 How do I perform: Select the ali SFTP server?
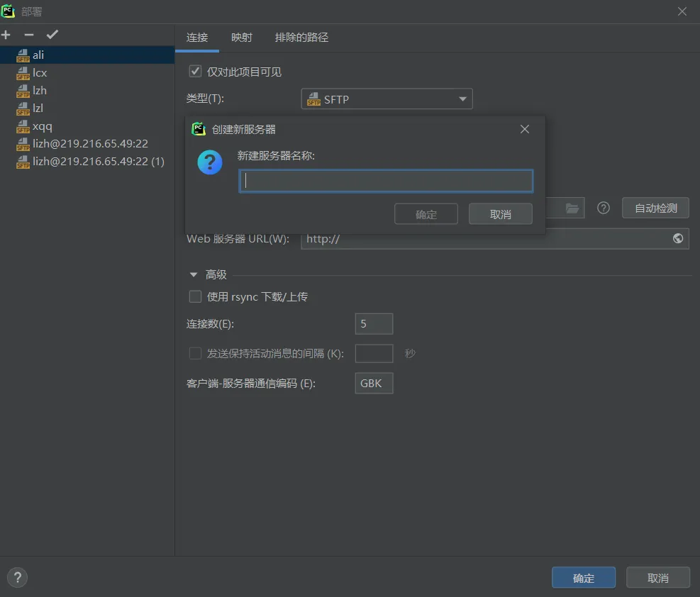pos(87,55)
